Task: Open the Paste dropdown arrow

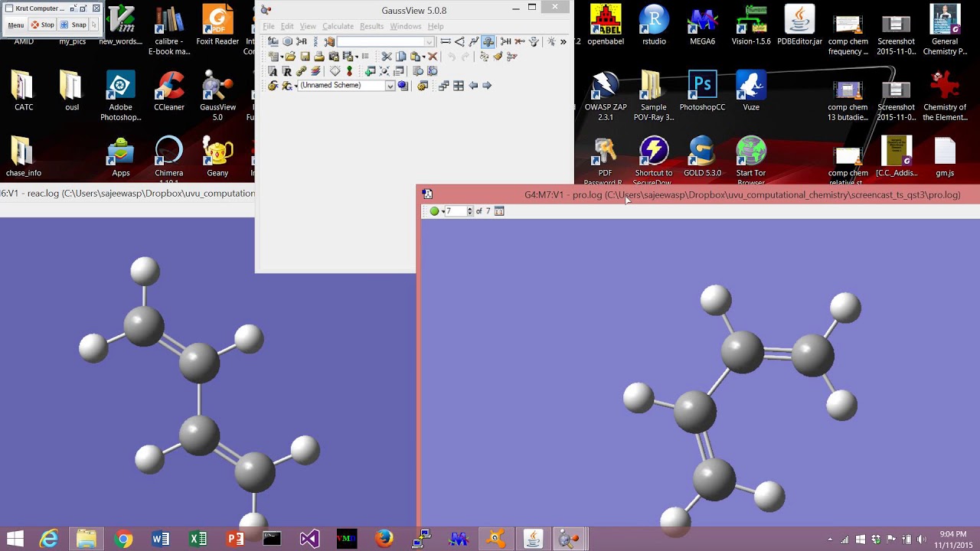Action: (423, 57)
